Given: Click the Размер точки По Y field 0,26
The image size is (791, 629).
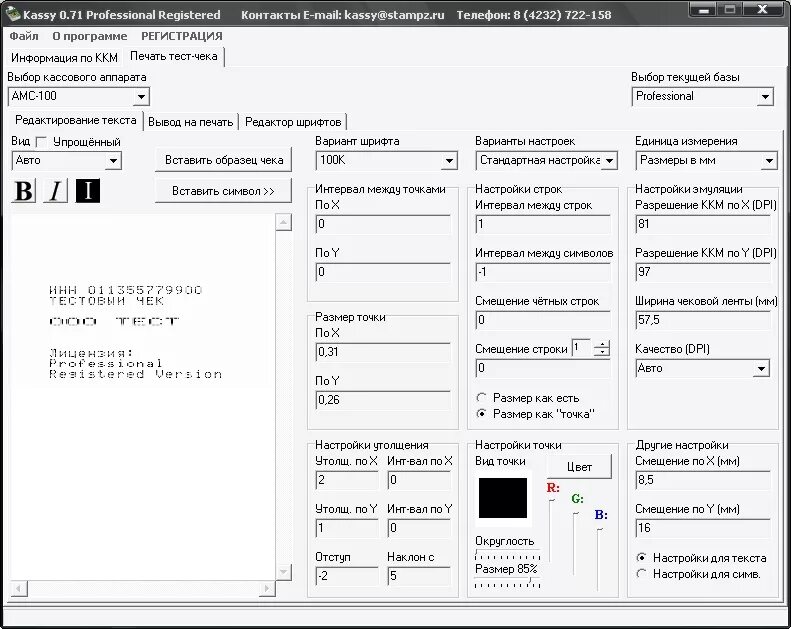Looking at the screenshot, I should (383, 400).
